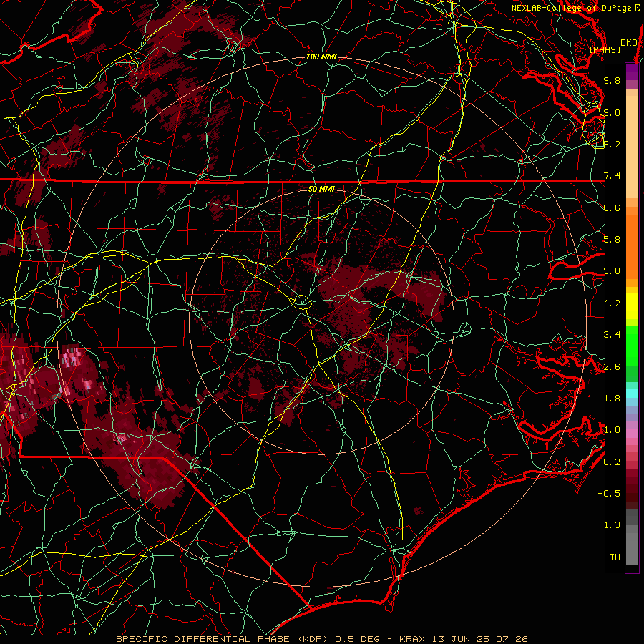Select the 4.2 scale label

pos(612,303)
